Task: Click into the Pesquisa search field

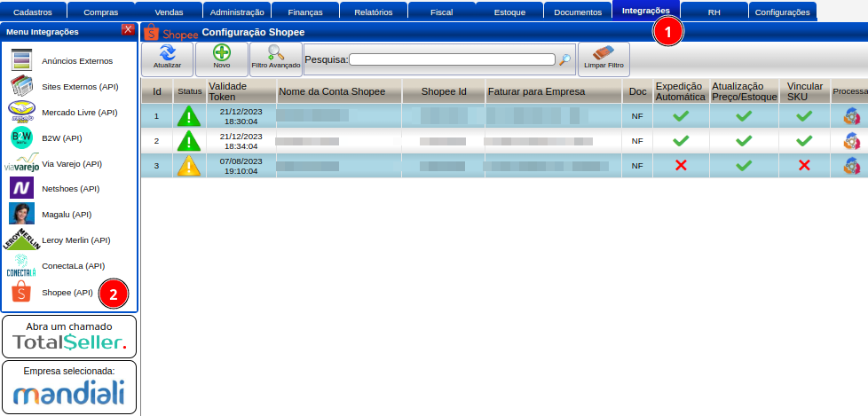Action: [452, 59]
